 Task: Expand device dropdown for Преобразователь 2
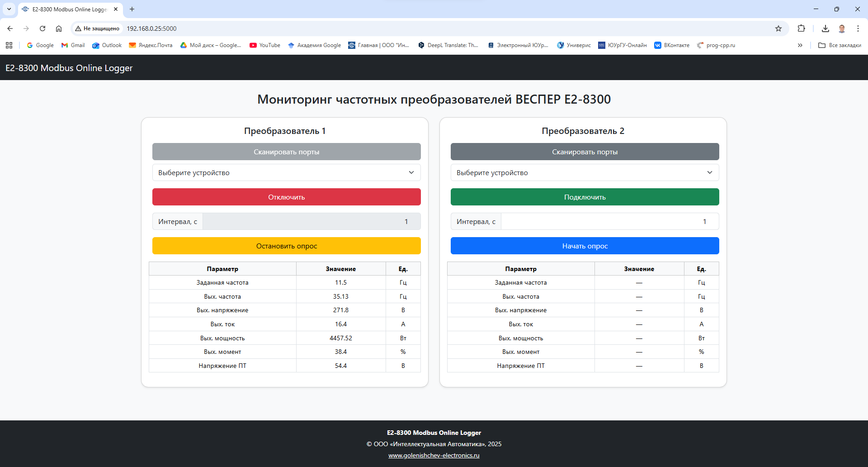(x=585, y=172)
